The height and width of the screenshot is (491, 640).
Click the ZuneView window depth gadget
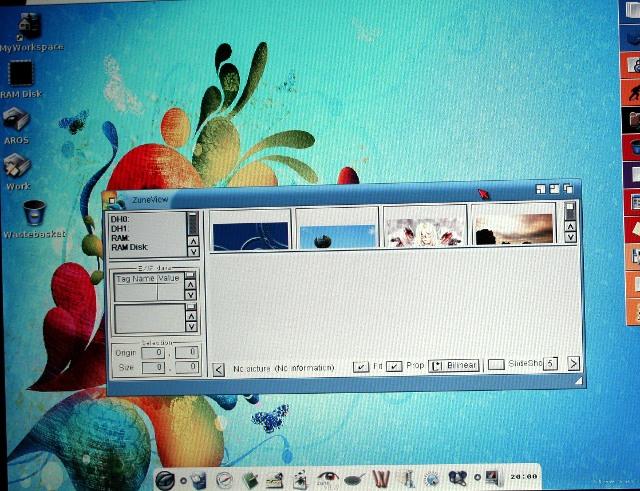(x=568, y=189)
